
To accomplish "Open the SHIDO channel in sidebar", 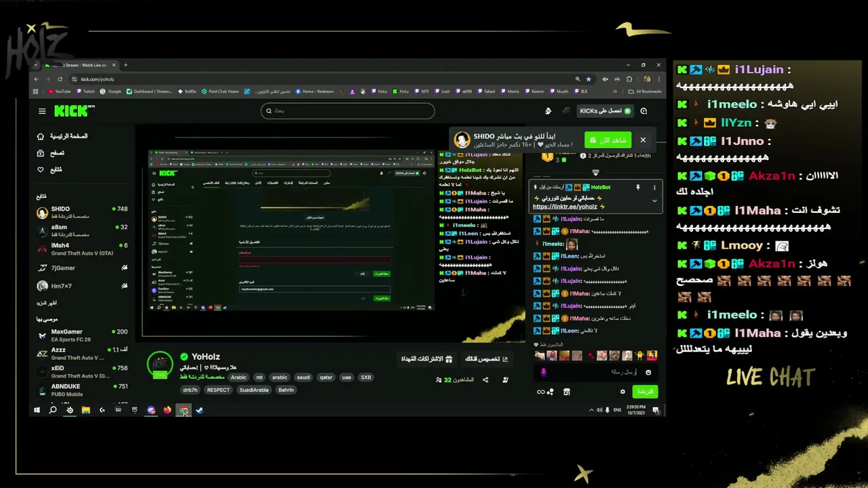I will pyautogui.click(x=81, y=212).
